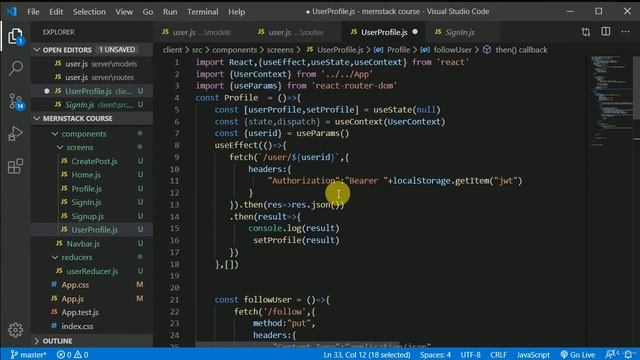Open the Selection menu
This screenshot has width=640, height=360.
pos(89,12)
